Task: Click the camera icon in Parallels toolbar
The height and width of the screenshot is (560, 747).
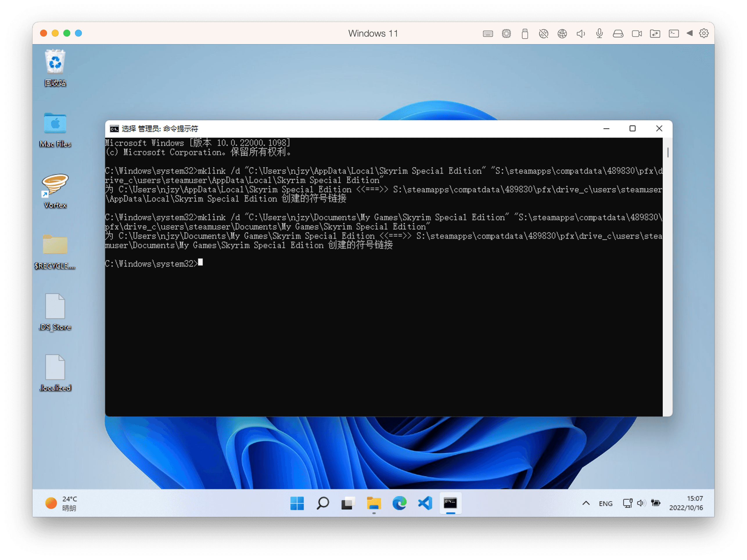Action: pos(637,33)
